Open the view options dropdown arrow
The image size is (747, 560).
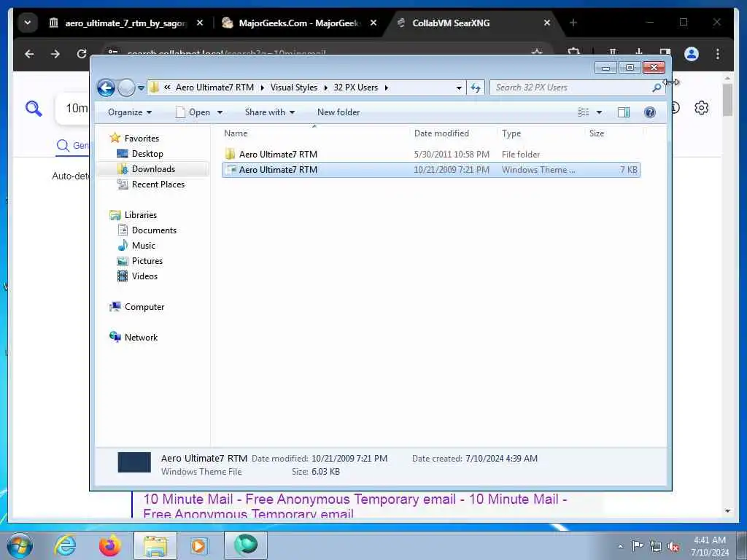(600, 112)
